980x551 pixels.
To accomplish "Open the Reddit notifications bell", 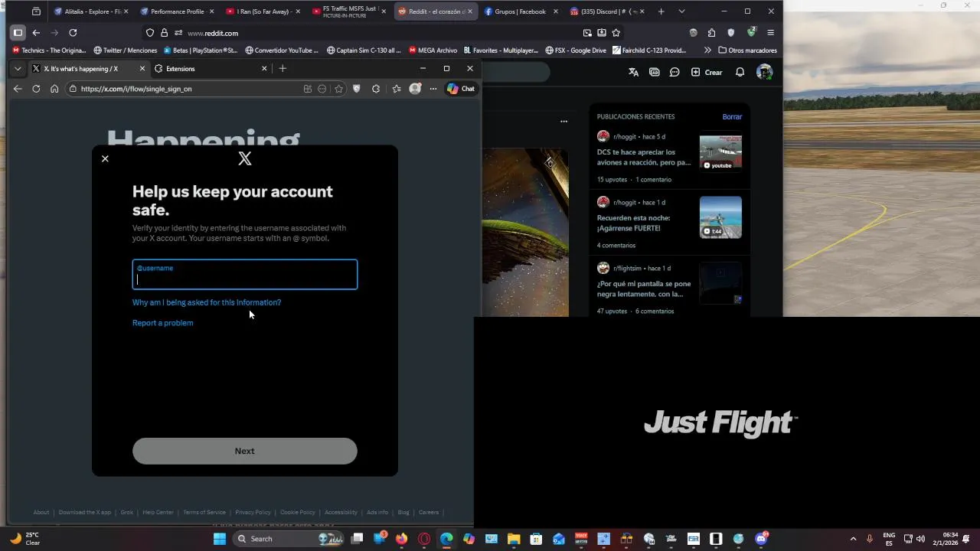I will pos(740,72).
